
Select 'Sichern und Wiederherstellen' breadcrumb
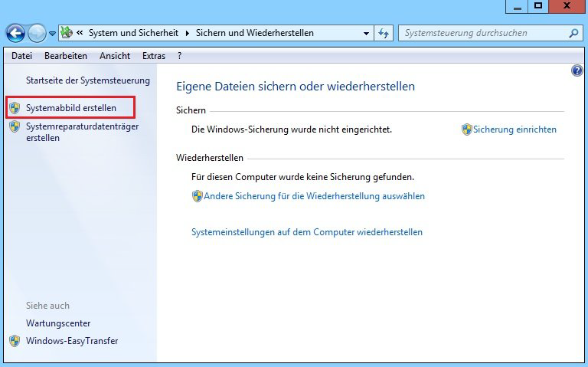coord(255,33)
